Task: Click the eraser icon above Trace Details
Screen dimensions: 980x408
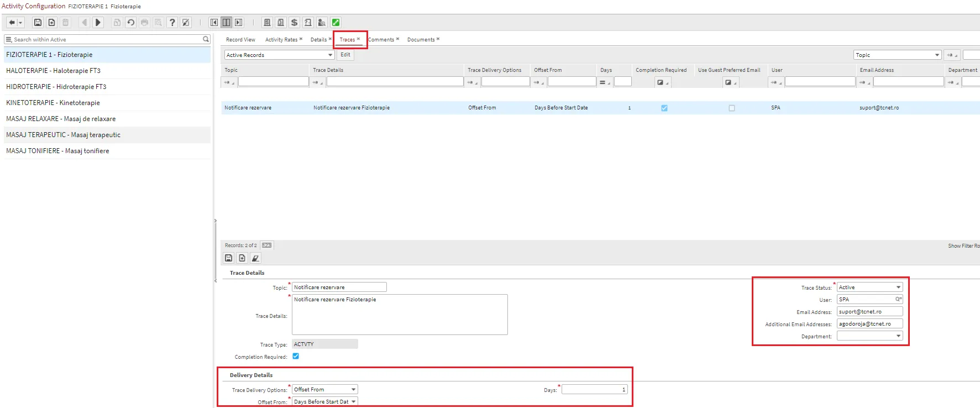Action: pyautogui.click(x=255, y=258)
